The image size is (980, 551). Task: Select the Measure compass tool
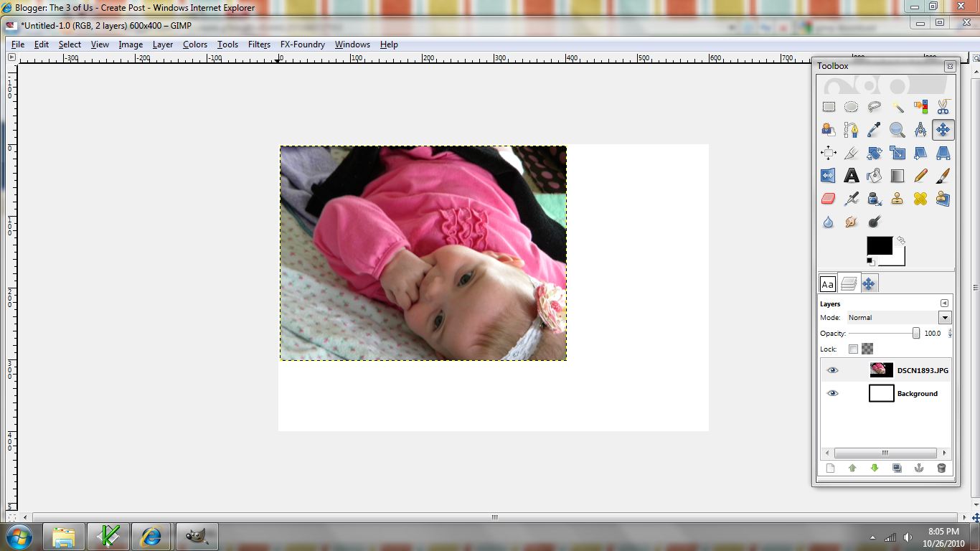pyautogui.click(x=920, y=130)
